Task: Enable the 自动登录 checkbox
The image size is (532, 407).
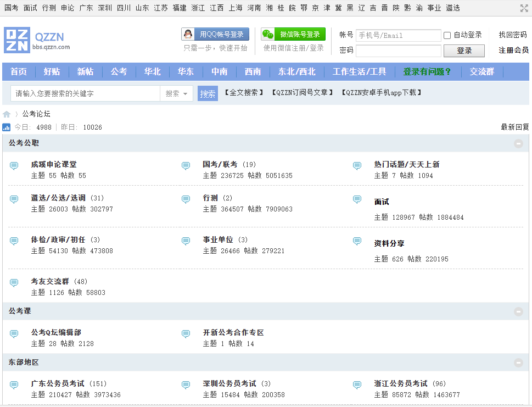Action: tap(447, 35)
